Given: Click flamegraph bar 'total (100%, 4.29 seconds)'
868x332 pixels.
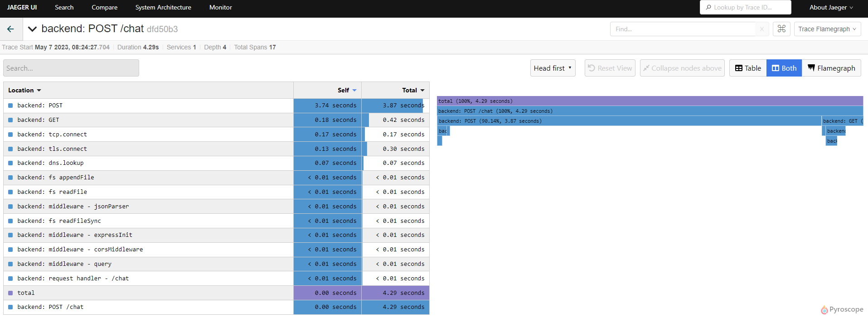Looking at the screenshot, I should point(650,101).
